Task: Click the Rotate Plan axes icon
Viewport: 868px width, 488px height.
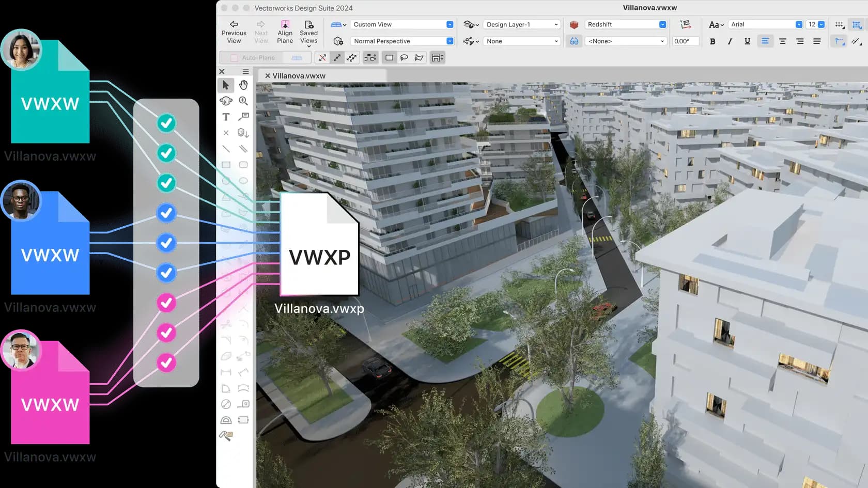Action: (x=686, y=24)
